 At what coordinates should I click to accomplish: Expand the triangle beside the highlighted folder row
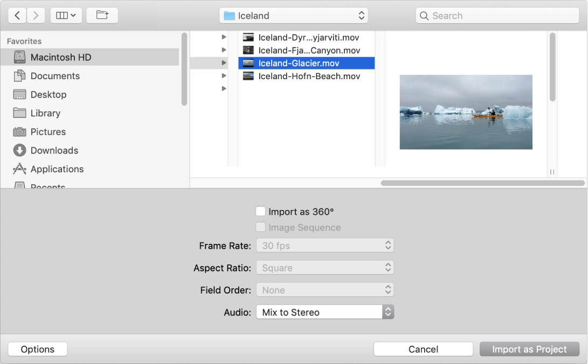tap(224, 63)
